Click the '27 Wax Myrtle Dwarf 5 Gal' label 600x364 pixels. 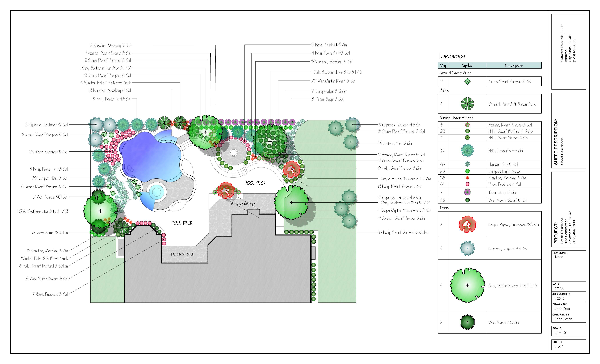(333, 81)
